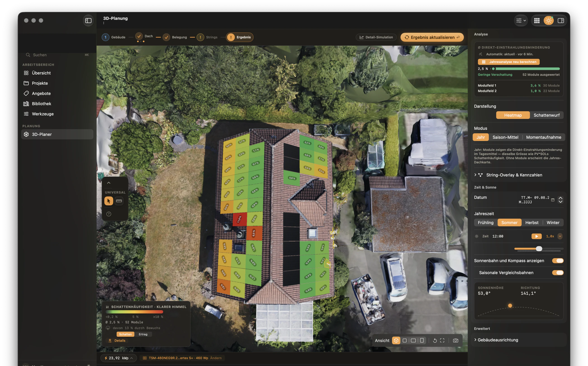This screenshot has width=588, height=366.
Task: Switch legend to Schatten
Action: (x=125, y=334)
